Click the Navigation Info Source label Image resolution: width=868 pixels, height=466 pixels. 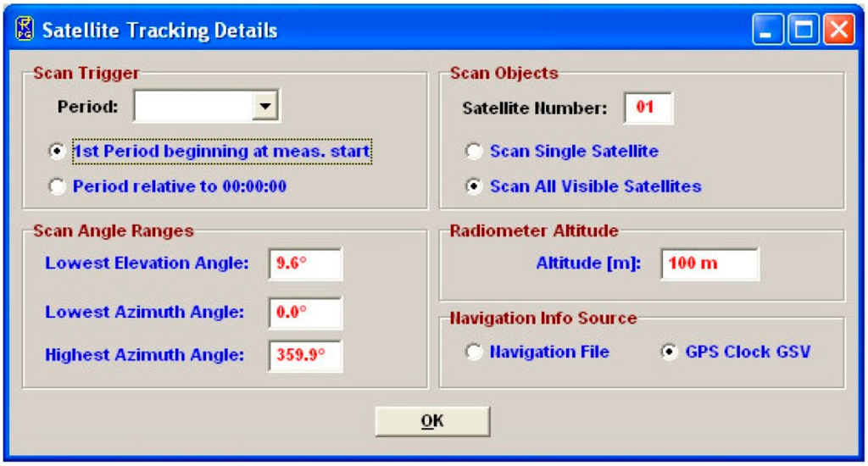click(x=543, y=319)
